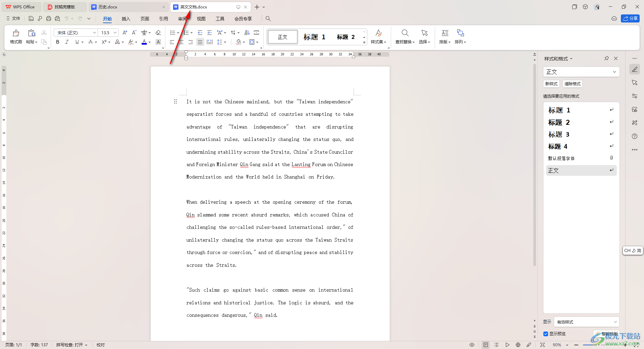
Task: Click the ribbon search magnifier icon
Action: coord(268,18)
